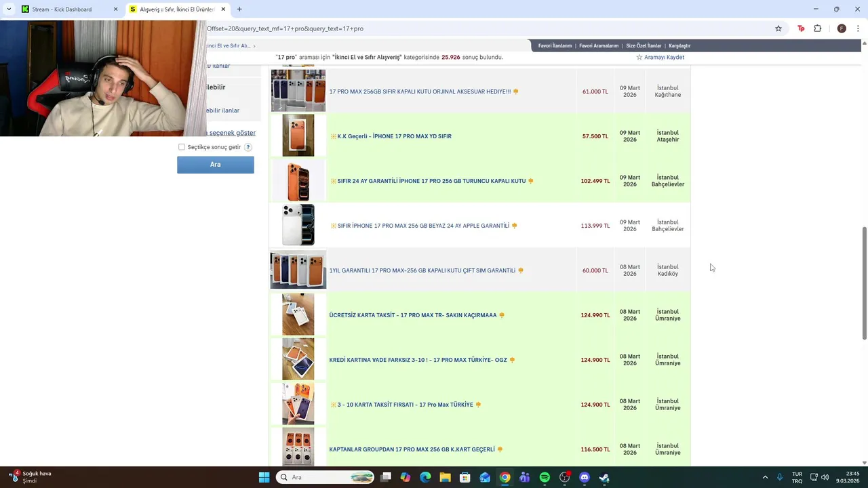Click the Chrome icon in the taskbar
Viewport: 868px width, 488px height.
[x=505, y=477]
